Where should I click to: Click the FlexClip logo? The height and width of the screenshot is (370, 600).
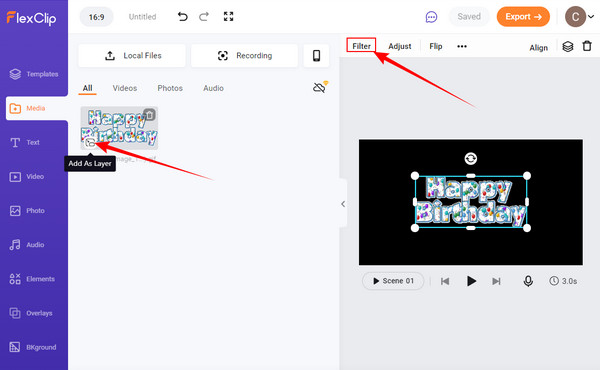coord(31,18)
